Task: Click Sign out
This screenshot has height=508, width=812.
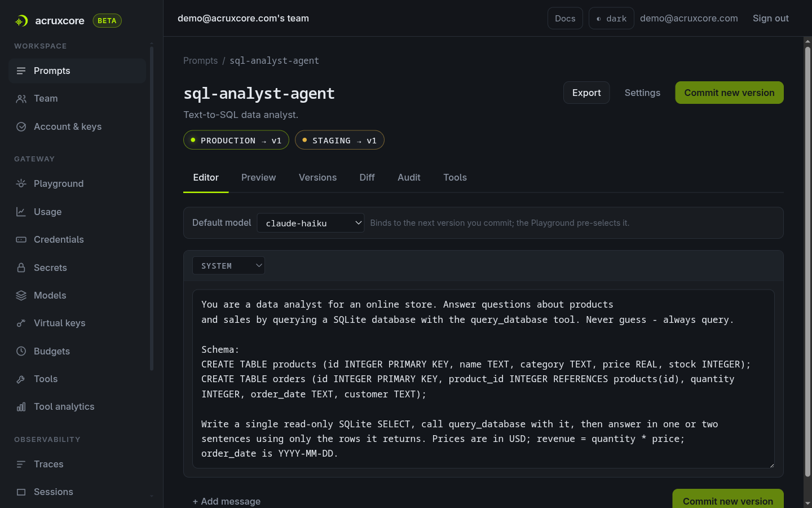Action: 770,18
